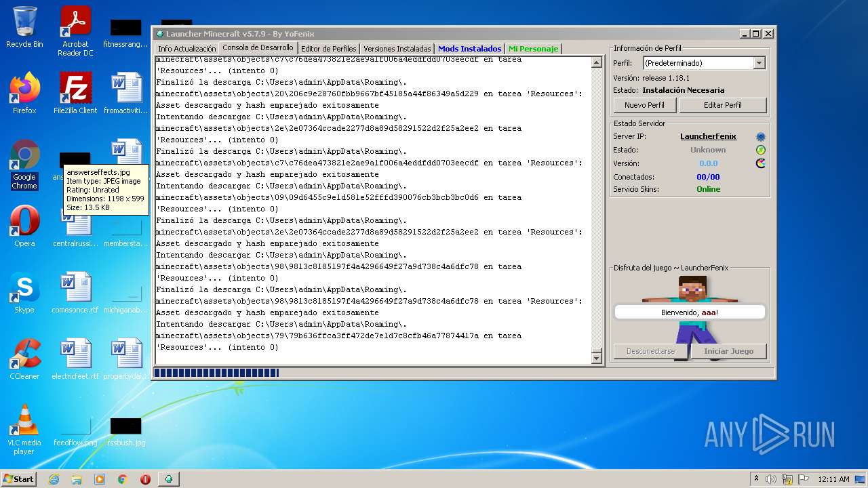The height and width of the screenshot is (488, 868).
Task: Click the Iniciar Juego button
Action: point(729,351)
